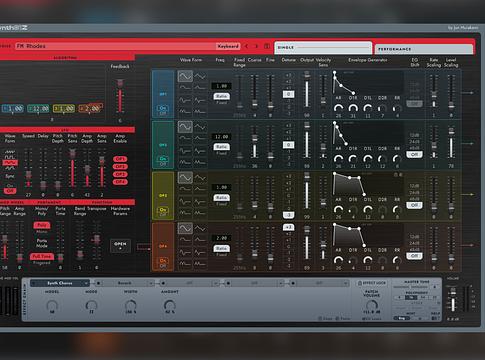Select the topmost LFO waveform shape
This screenshot has height=360, width=485.
[10, 152]
